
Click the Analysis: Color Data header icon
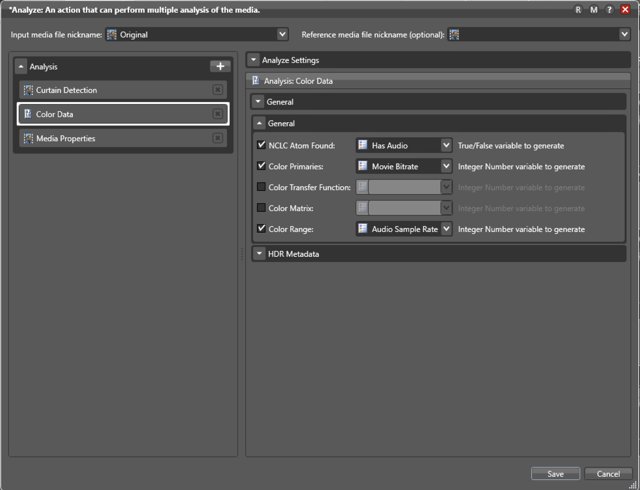coord(256,80)
